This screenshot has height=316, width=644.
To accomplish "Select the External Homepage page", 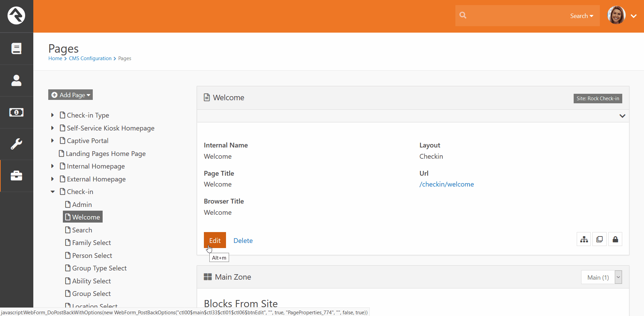I will coord(96,179).
